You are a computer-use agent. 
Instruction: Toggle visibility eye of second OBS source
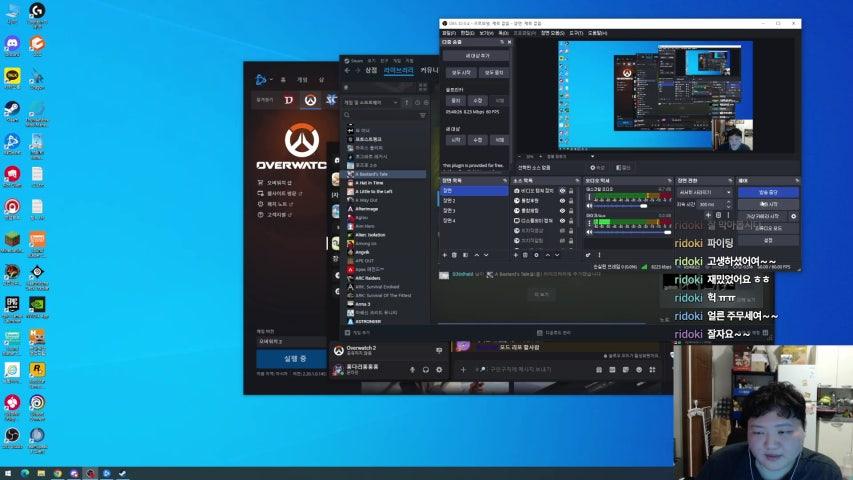tap(562, 200)
